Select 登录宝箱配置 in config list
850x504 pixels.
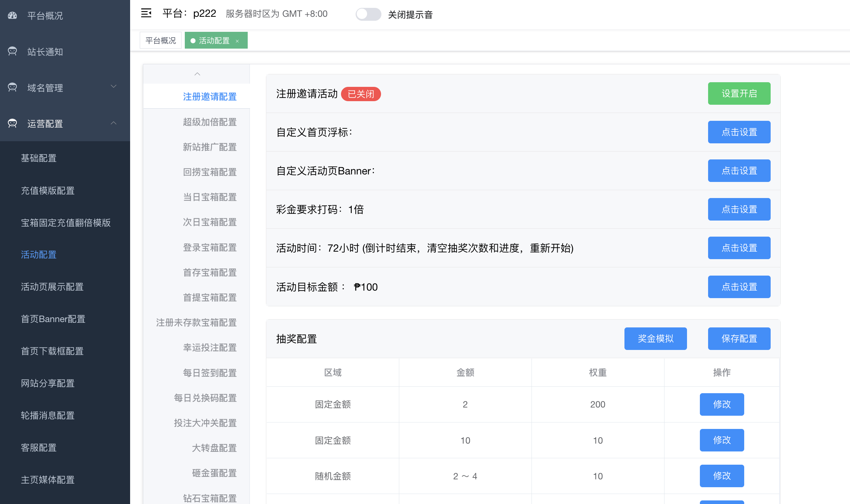tap(210, 247)
